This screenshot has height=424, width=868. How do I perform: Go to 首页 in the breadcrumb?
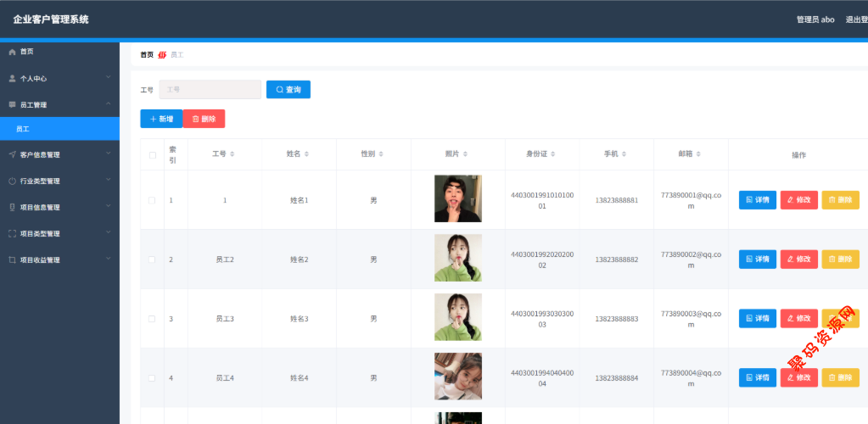coord(147,55)
